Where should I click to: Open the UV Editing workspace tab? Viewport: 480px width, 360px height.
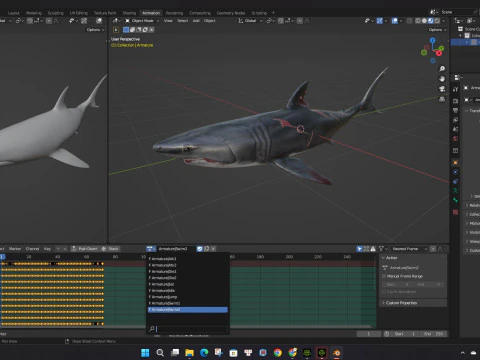(x=79, y=13)
